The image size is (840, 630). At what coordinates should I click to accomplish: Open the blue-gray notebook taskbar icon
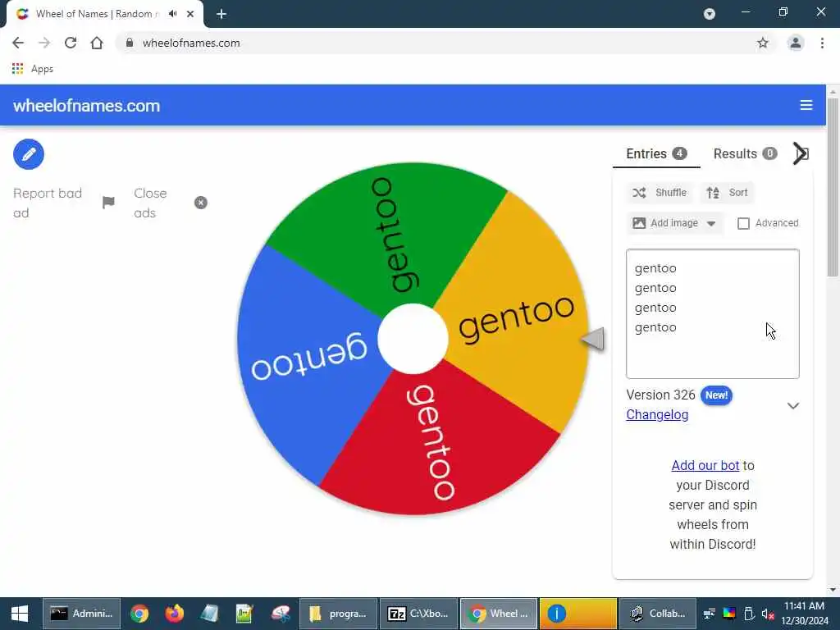(x=209, y=614)
